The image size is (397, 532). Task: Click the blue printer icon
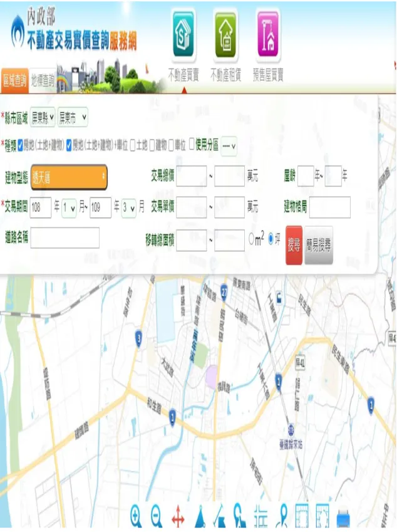coord(343,519)
